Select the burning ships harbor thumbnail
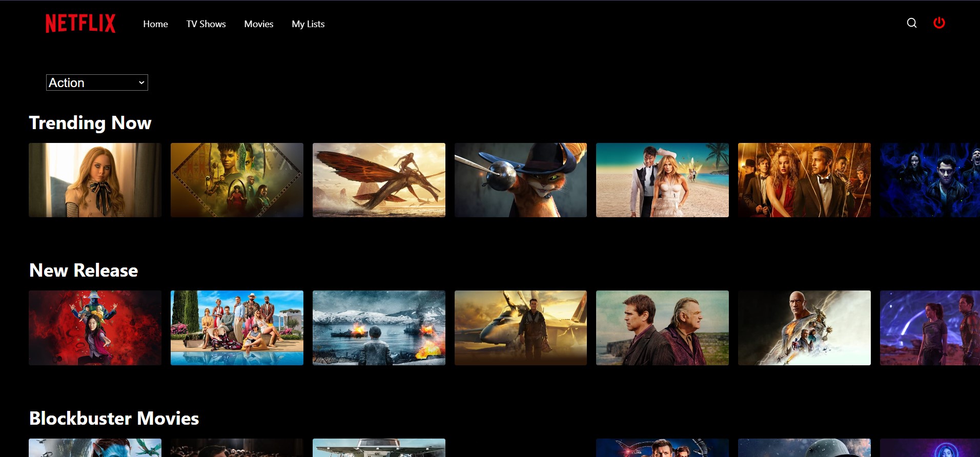 [379, 328]
